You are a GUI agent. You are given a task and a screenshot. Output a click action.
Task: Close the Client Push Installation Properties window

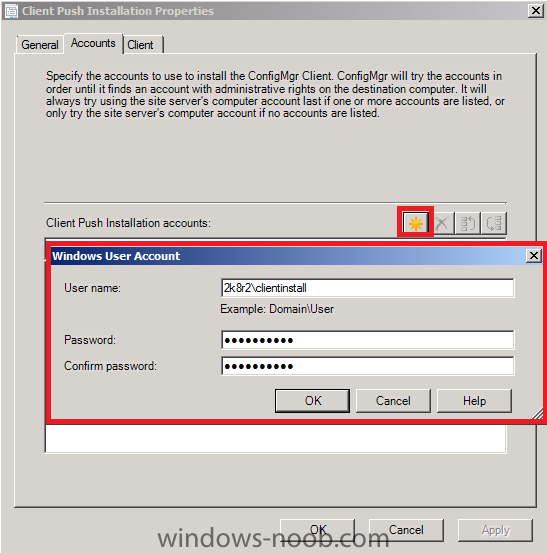pos(536,11)
